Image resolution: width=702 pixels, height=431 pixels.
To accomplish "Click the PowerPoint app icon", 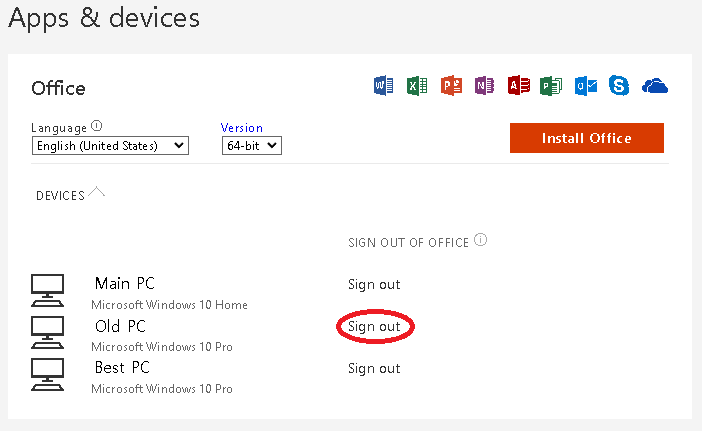I will tap(451, 86).
